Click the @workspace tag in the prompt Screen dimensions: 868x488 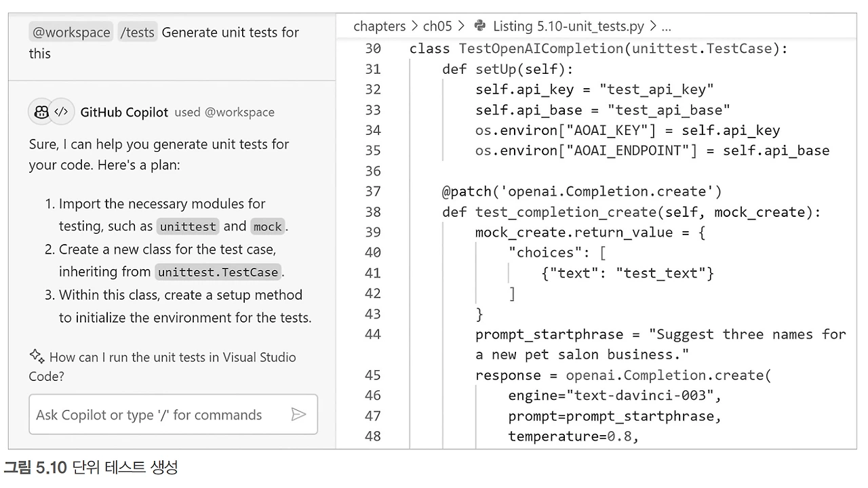(71, 32)
